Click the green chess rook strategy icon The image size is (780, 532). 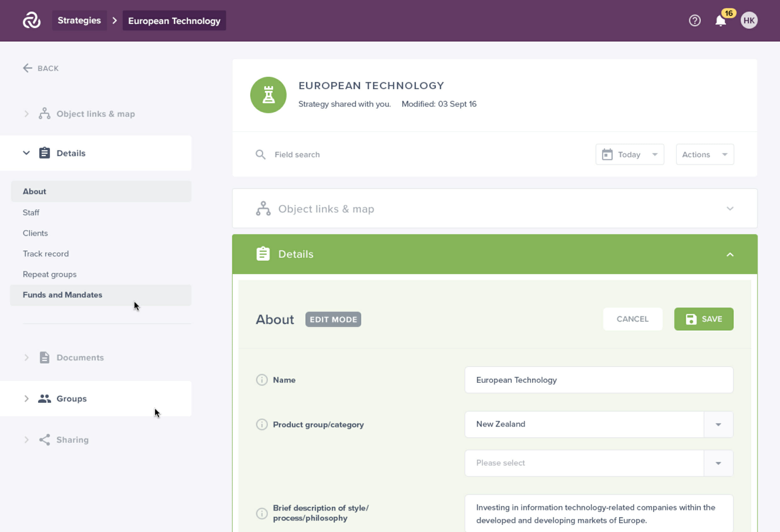(268, 95)
